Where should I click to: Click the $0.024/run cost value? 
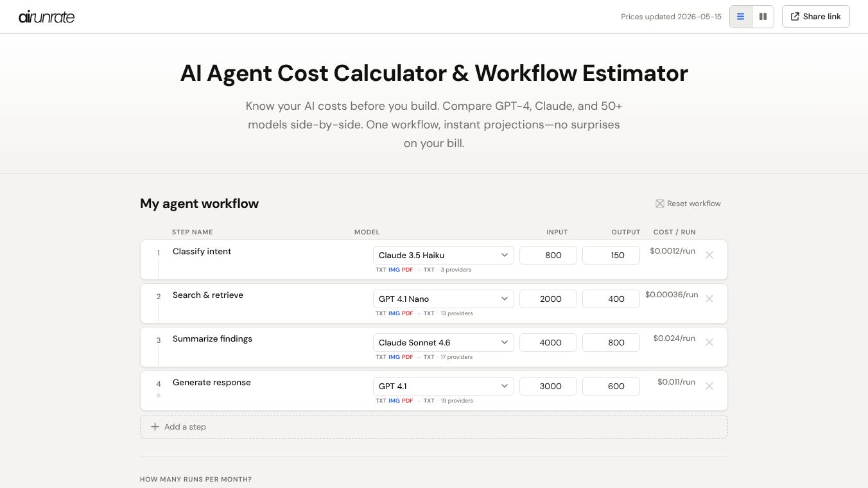coord(674,338)
